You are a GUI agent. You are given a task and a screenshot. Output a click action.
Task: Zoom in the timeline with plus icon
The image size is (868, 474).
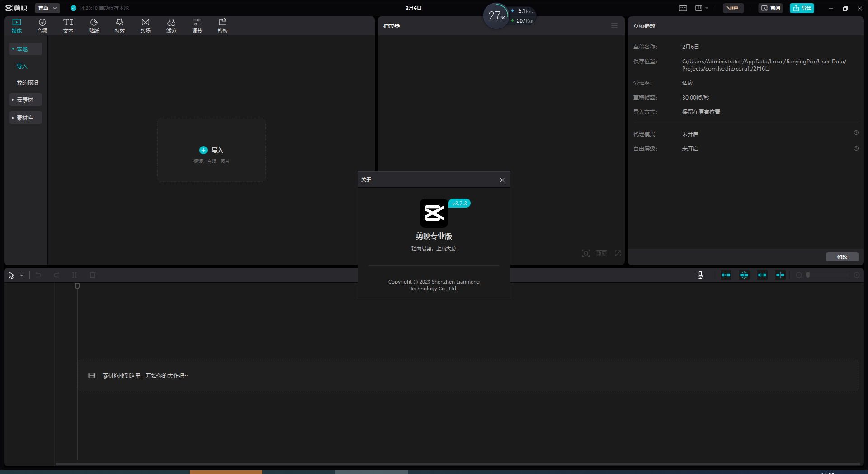(857, 275)
